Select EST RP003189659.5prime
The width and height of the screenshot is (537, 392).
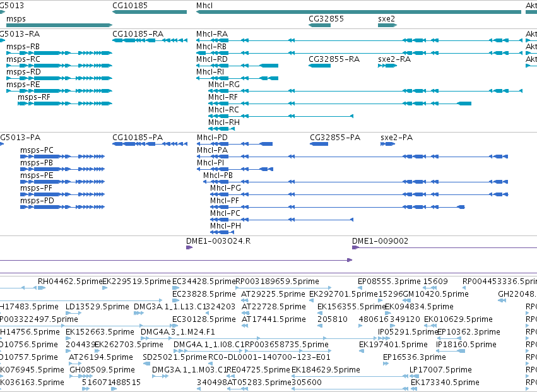(x=277, y=282)
